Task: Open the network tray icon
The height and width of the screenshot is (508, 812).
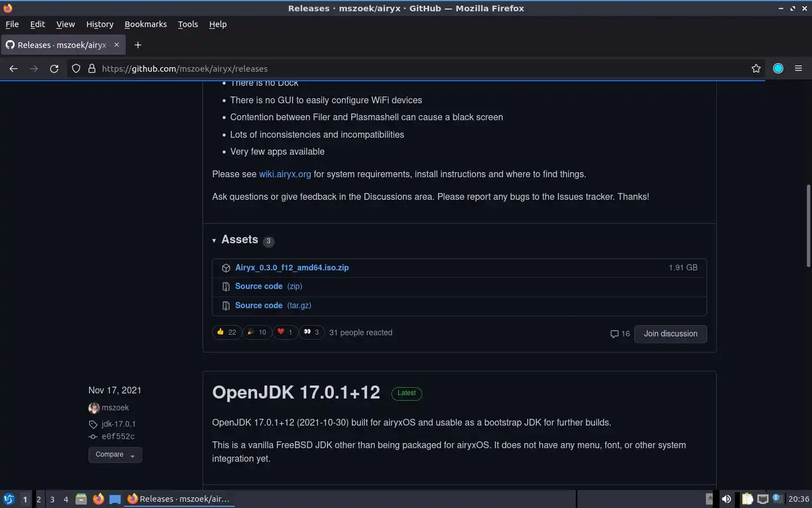Action: tap(763, 499)
